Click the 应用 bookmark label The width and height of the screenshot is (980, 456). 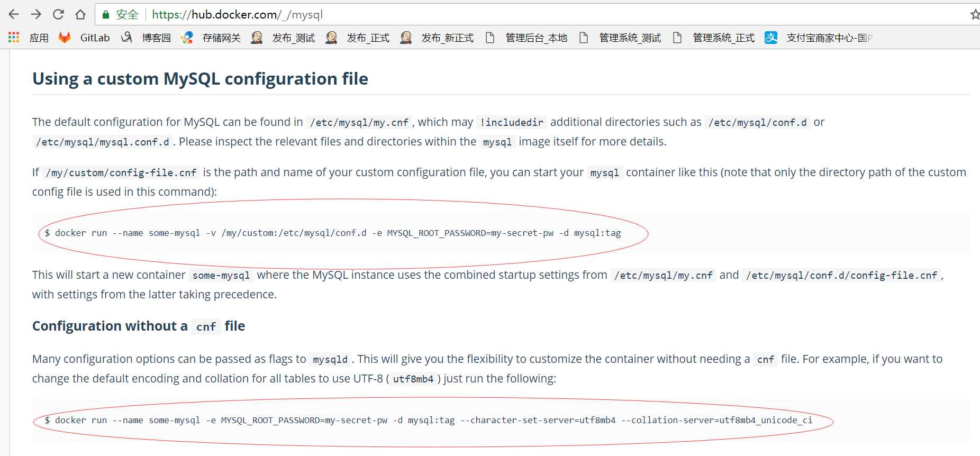pos(39,38)
